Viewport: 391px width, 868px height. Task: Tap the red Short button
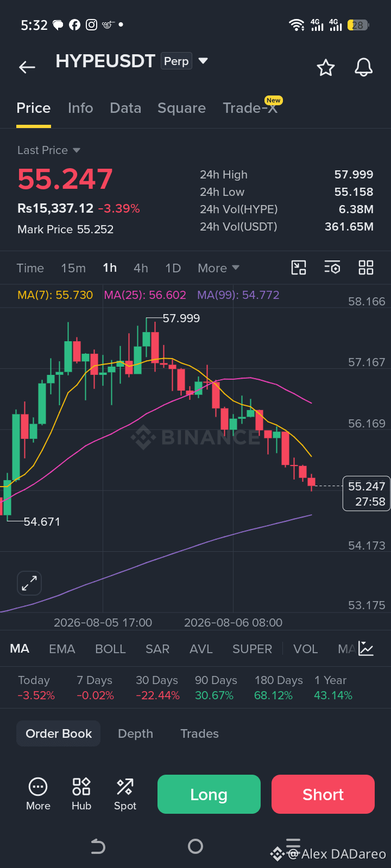[323, 794]
